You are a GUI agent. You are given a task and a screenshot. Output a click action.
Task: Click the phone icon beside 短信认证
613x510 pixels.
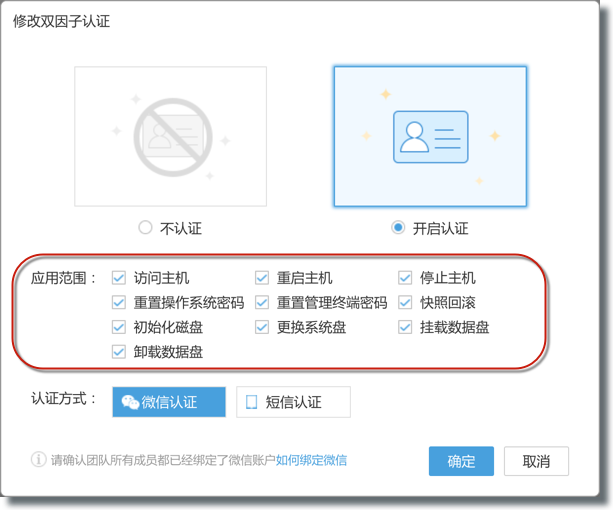point(251,402)
